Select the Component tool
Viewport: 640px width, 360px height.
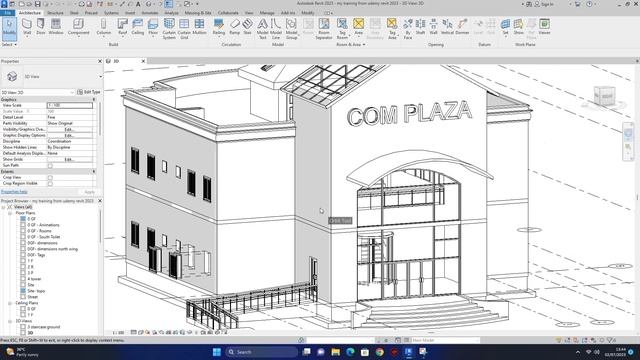pyautogui.click(x=78, y=27)
